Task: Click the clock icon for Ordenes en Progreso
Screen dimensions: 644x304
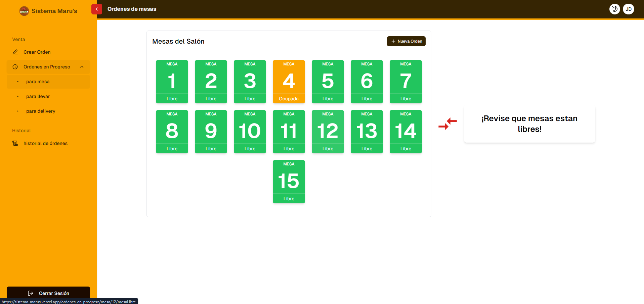Action: [15, 67]
